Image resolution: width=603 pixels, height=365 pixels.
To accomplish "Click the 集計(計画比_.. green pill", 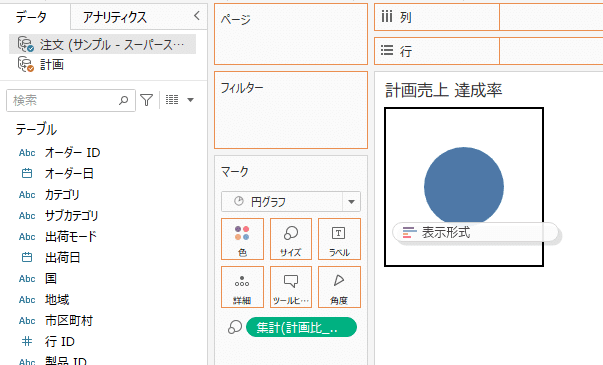I will (301, 327).
